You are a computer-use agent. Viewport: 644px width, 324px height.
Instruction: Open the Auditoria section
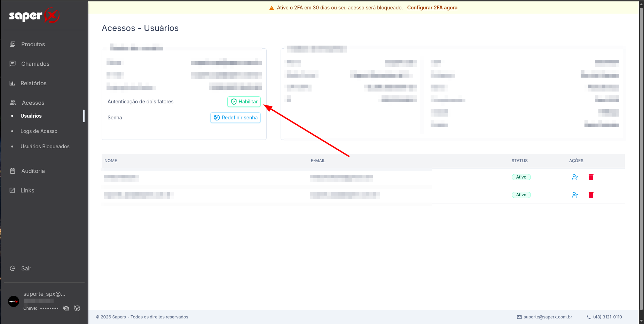pos(33,171)
